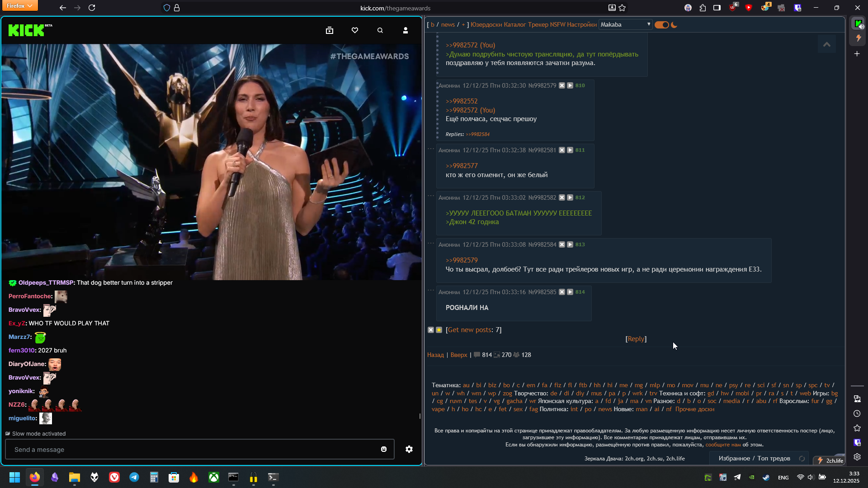Open Kick search icon
This screenshot has height=488, width=868.
(x=380, y=30)
